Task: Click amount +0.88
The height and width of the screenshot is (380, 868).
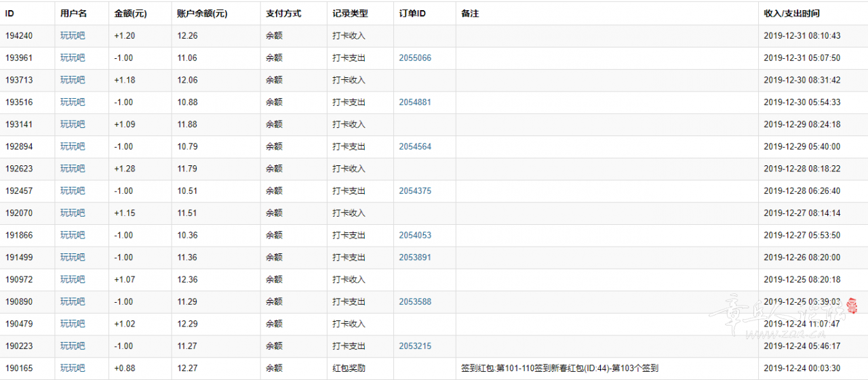Action: [125, 368]
